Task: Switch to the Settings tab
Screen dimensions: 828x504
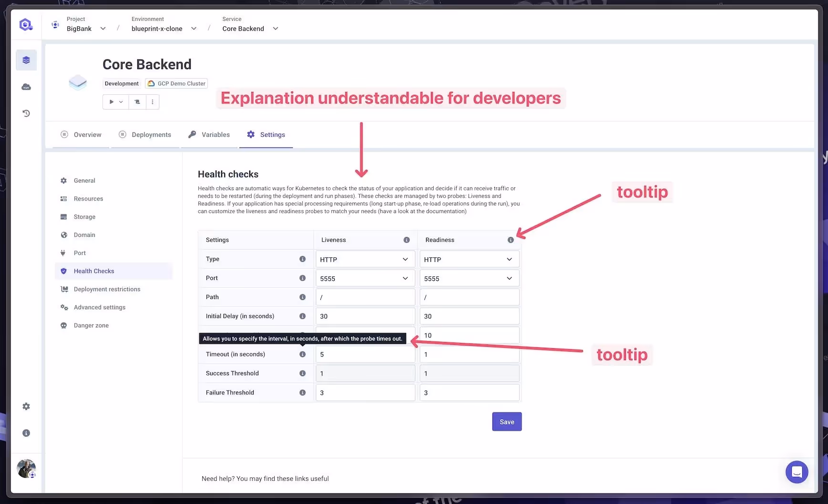Action: point(266,135)
